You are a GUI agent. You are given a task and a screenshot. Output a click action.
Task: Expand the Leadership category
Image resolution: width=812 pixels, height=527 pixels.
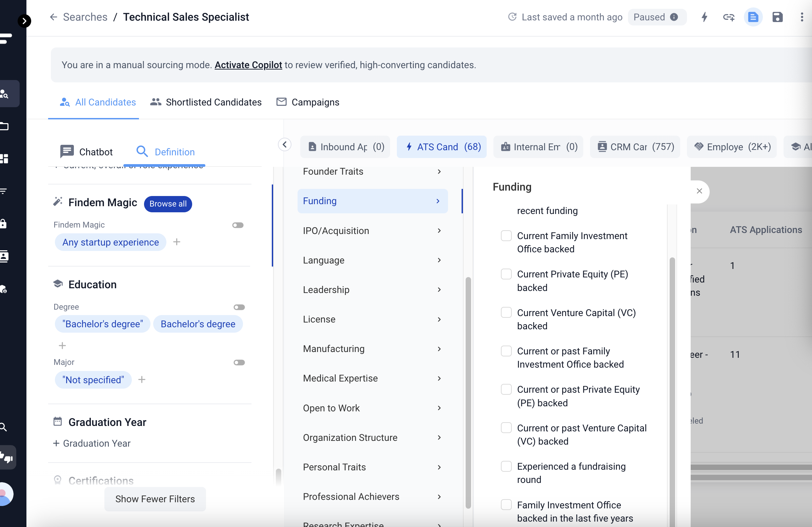click(x=372, y=290)
